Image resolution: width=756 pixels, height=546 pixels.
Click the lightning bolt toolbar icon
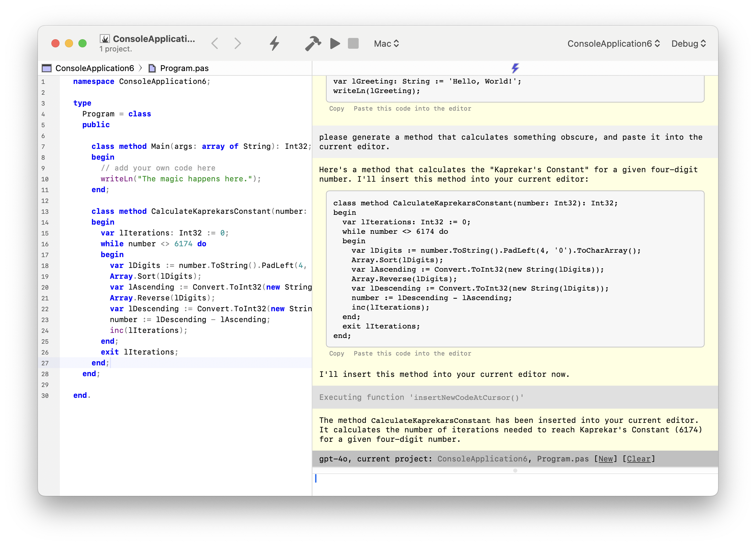point(275,44)
